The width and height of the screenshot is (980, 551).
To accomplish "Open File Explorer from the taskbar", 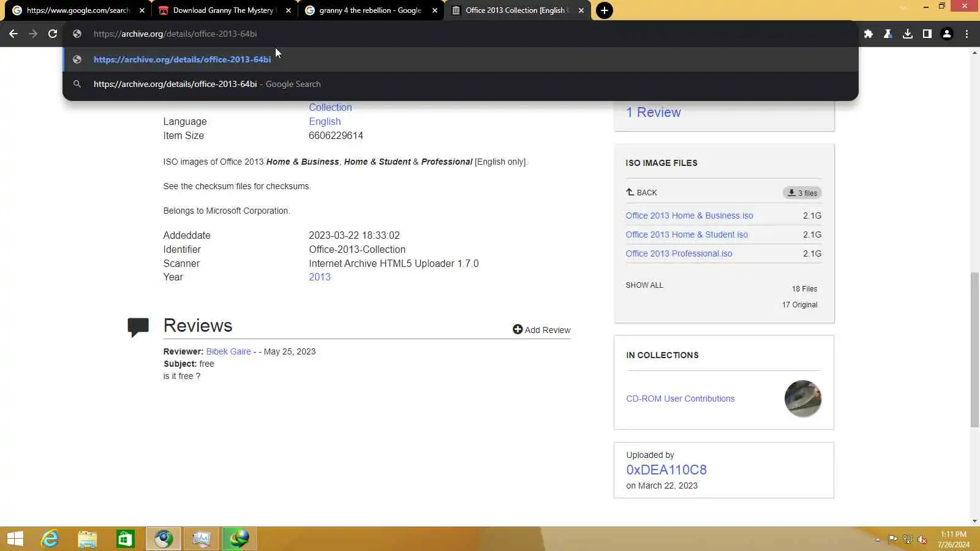I will pyautogui.click(x=88, y=539).
